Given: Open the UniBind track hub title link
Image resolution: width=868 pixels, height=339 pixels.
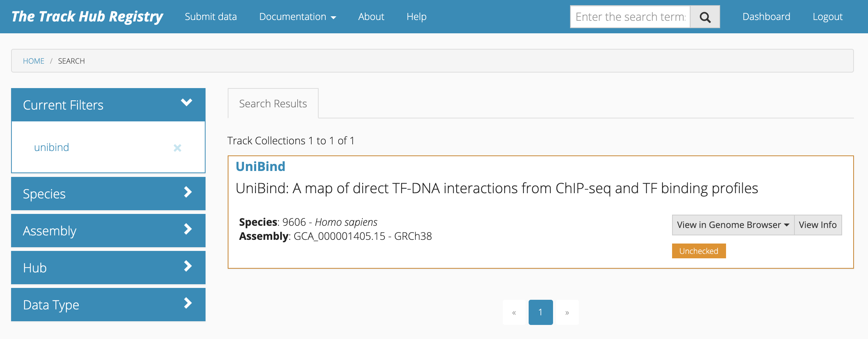Looking at the screenshot, I should [260, 167].
